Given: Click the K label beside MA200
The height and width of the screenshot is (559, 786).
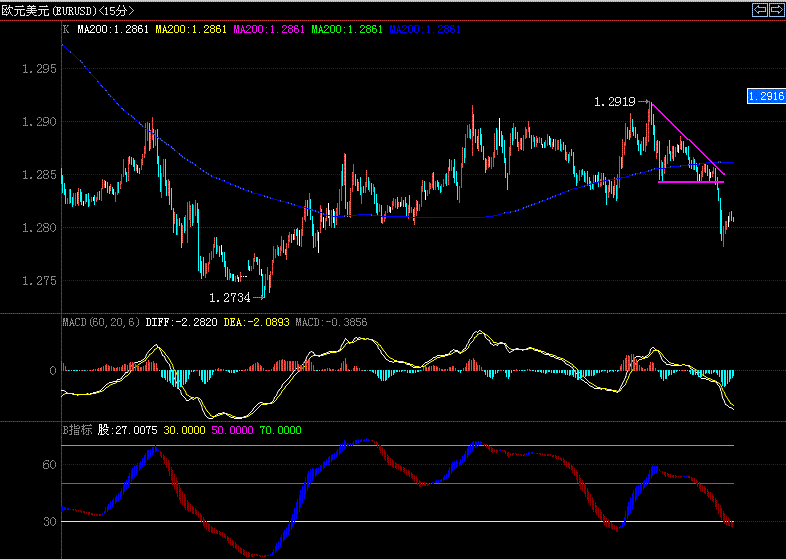Looking at the screenshot, I should (66, 29).
